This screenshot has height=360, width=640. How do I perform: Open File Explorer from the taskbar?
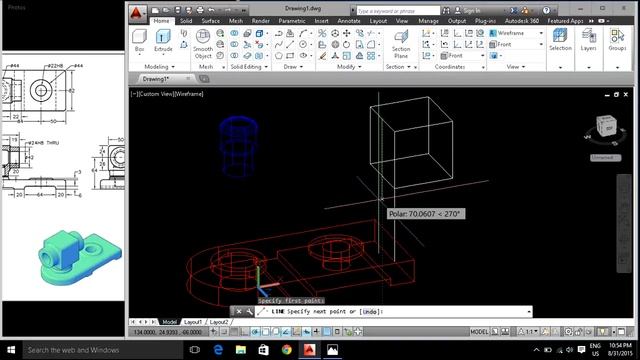click(241, 350)
